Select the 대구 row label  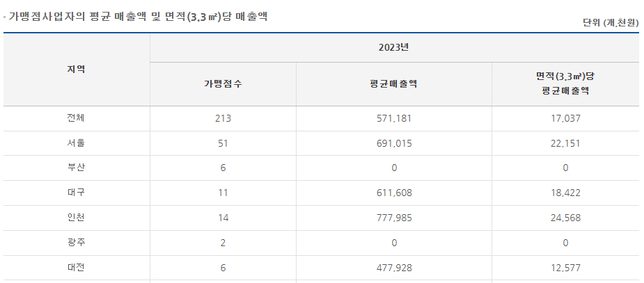tap(77, 193)
